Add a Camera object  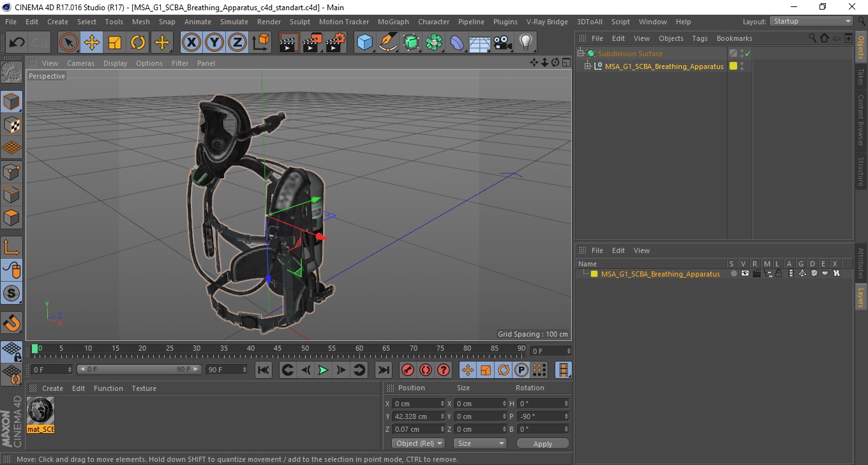502,43
